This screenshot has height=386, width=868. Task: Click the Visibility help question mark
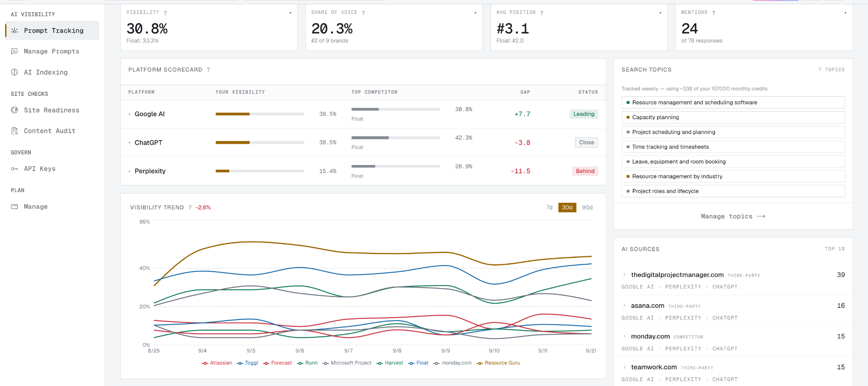[165, 13]
